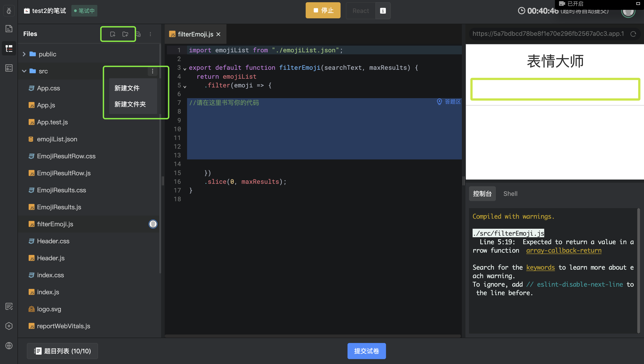The width and height of the screenshot is (644, 364).
Task: Click the 答题区 lightbulb hint icon
Action: [439, 102]
